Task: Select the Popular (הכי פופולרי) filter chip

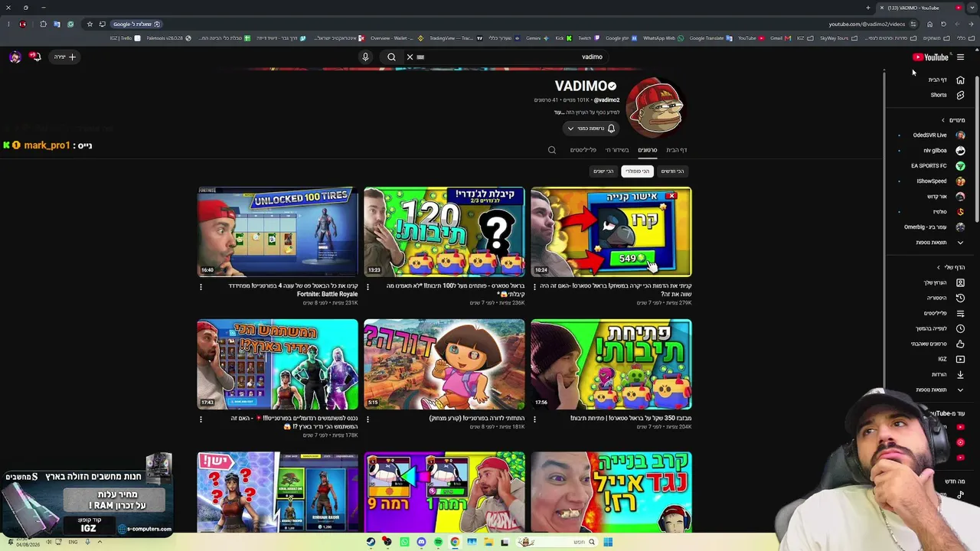Action: [637, 171]
